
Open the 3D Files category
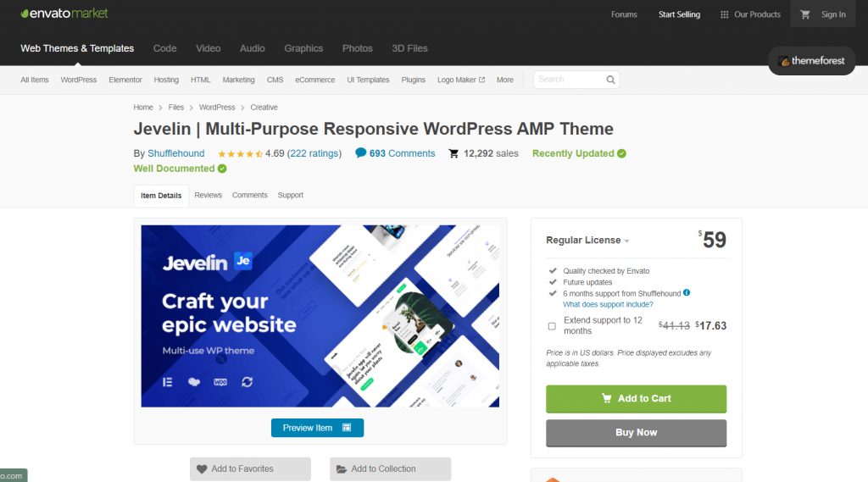click(x=409, y=48)
